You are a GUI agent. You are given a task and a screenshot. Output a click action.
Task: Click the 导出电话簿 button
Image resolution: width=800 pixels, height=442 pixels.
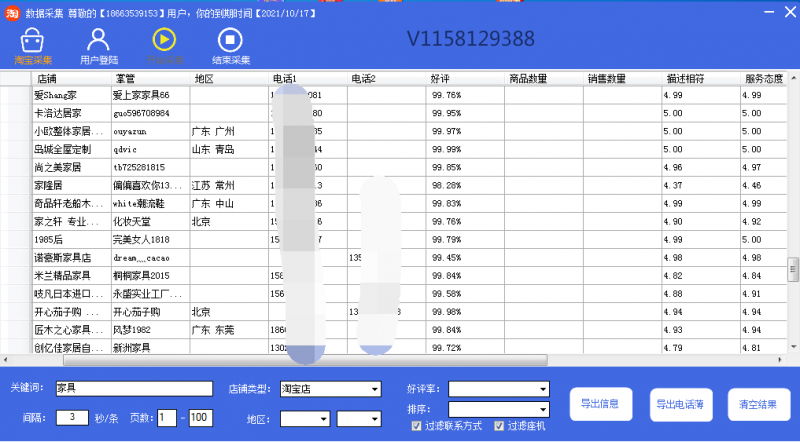point(681,405)
